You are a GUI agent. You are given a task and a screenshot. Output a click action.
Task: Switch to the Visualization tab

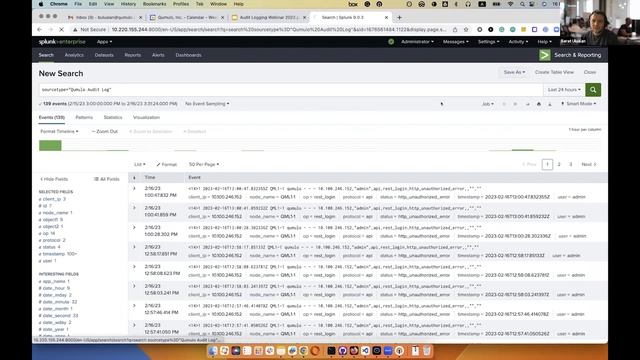point(146,118)
